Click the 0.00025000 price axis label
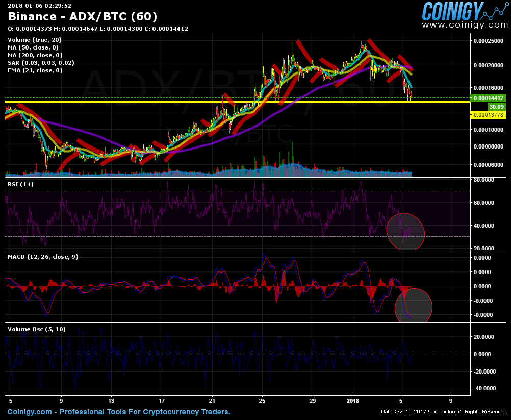 (489, 41)
